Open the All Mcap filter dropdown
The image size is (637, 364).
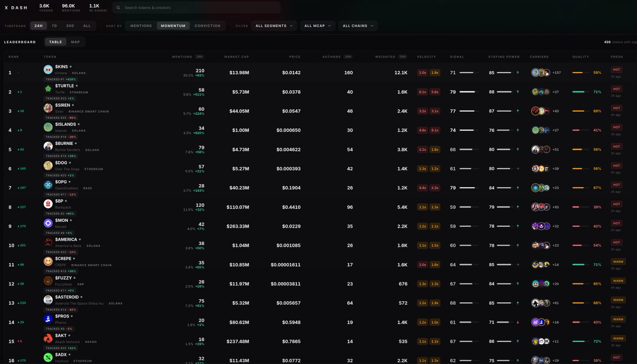317,25
